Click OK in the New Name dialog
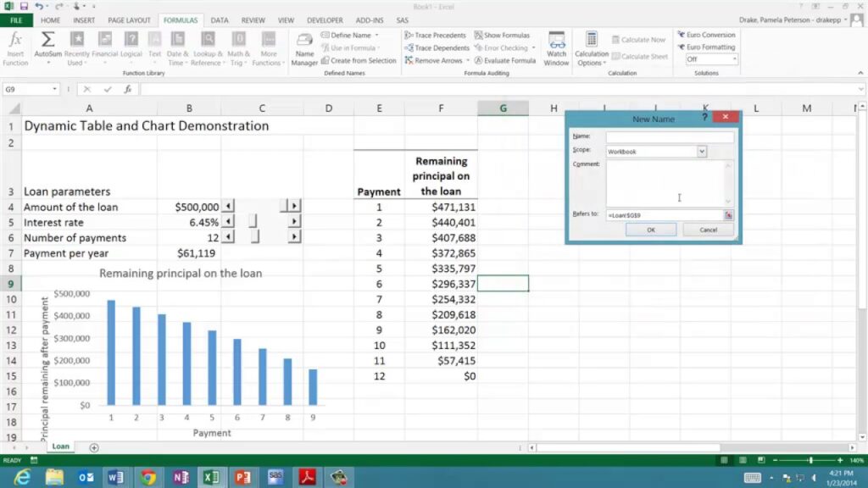The width and height of the screenshot is (868, 488). 650,229
